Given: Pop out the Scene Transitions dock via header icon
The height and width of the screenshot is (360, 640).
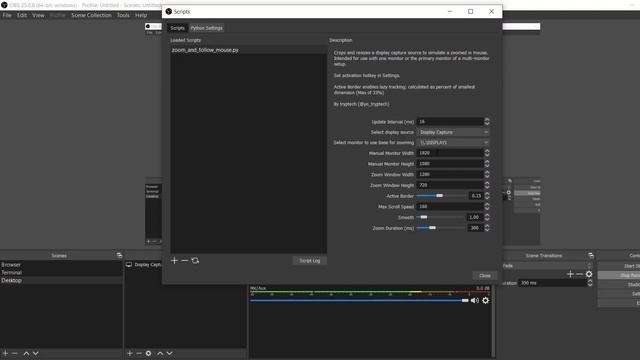Looking at the screenshot, I should click(x=591, y=256).
